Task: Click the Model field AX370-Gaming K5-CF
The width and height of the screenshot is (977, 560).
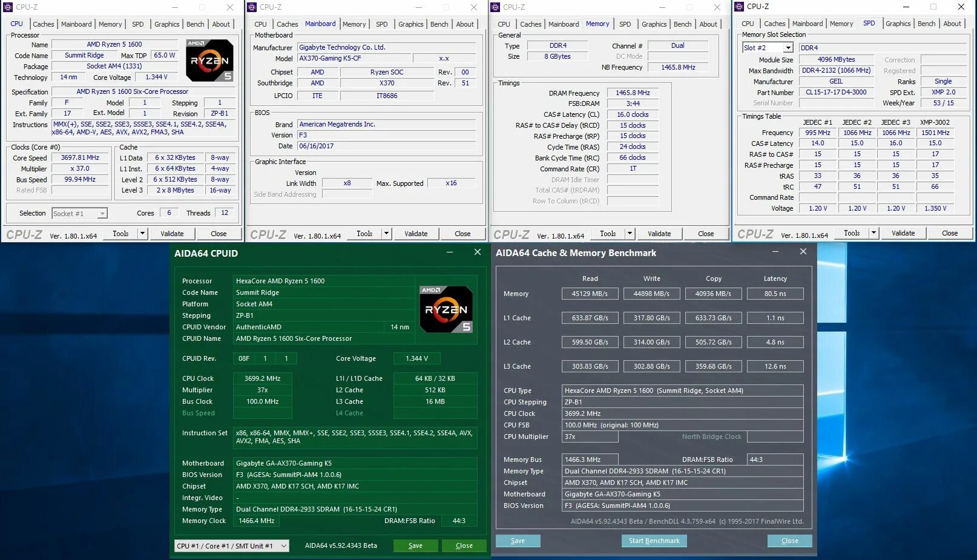Action: pyautogui.click(x=354, y=59)
